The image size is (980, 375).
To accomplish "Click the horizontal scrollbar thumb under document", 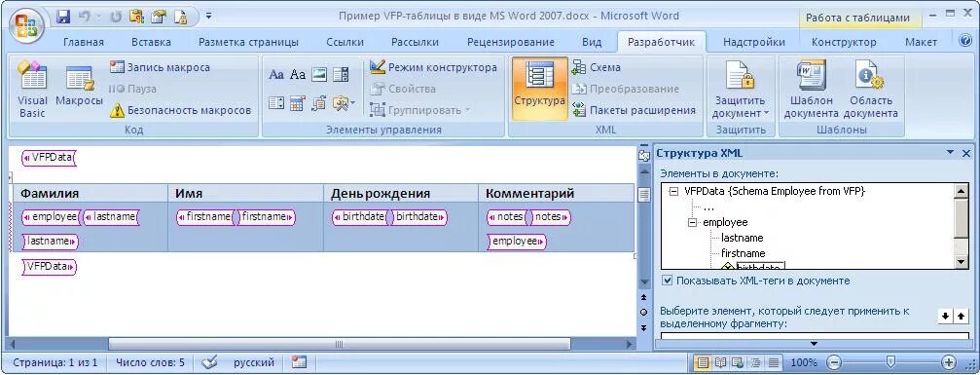I will 340,344.
